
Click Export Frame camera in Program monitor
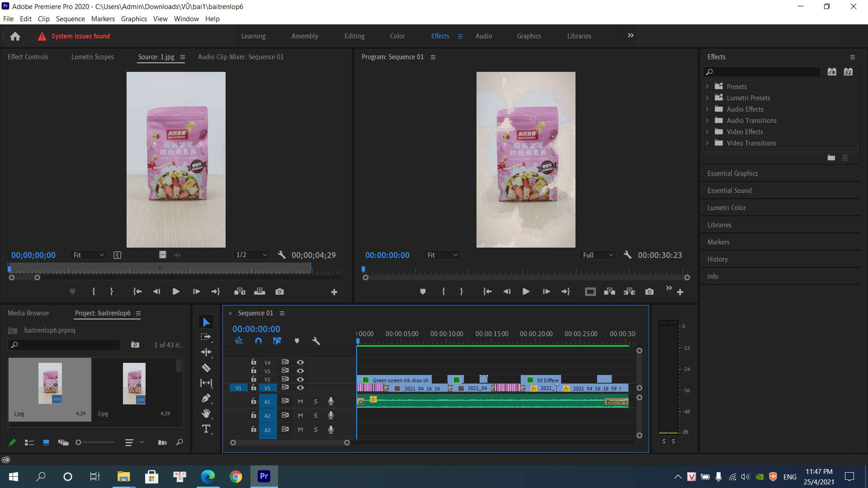click(x=649, y=292)
